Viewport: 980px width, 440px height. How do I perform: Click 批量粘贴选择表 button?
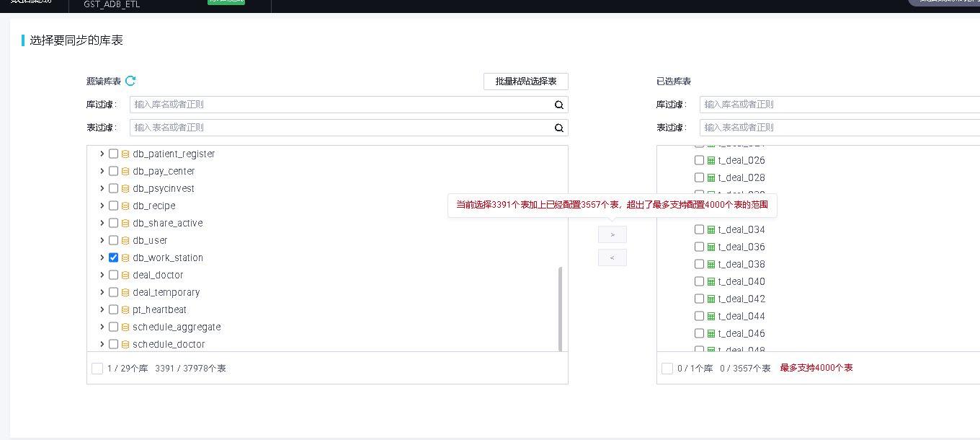point(526,82)
